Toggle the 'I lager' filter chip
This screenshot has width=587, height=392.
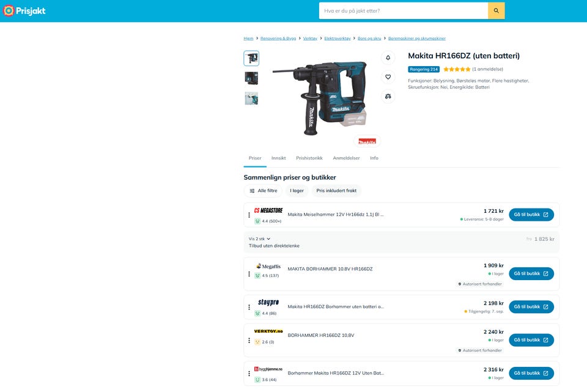[297, 191]
